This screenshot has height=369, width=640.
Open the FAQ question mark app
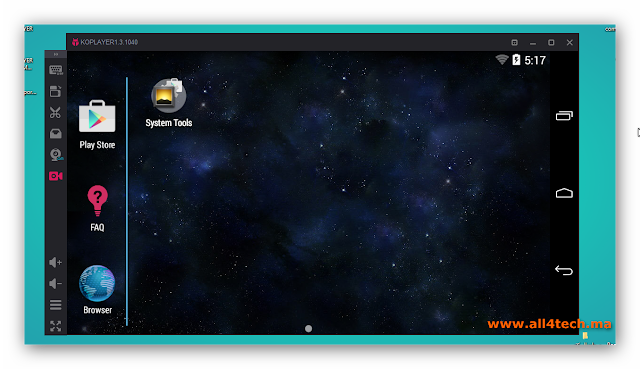point(97,208)
